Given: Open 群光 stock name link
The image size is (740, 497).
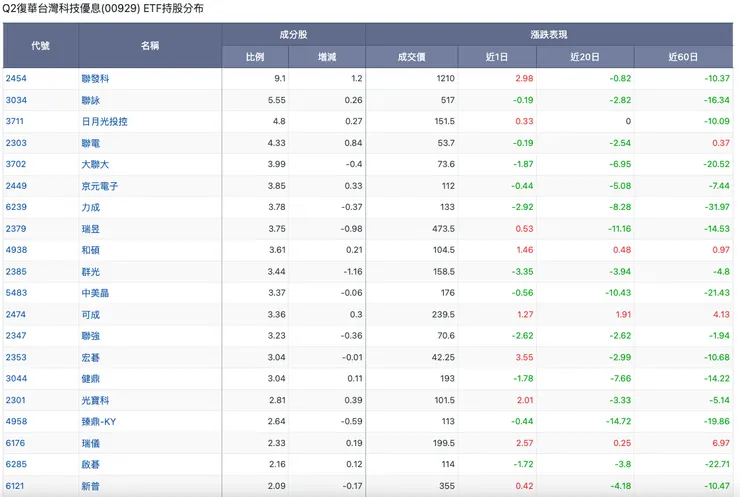Looking at the screenshot, I should tap(91, 272).
